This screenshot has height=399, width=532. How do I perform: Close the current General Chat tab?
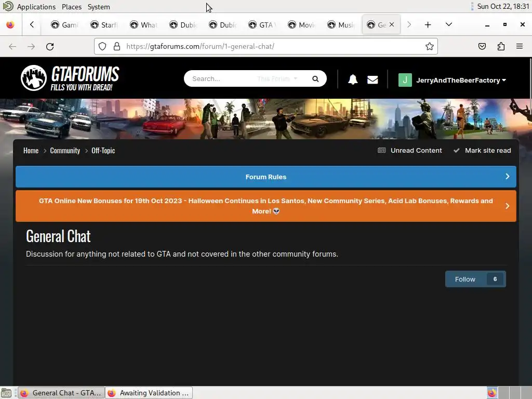[392, 24]
